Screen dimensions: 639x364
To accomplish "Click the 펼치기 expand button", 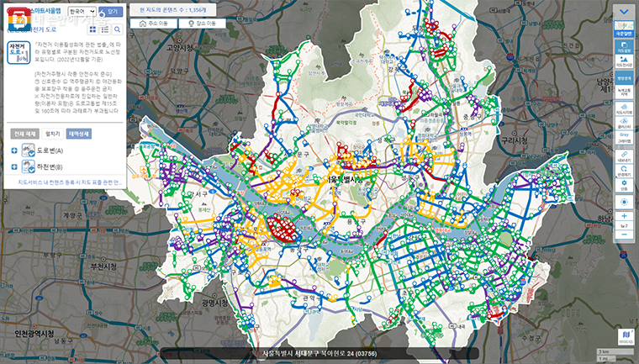I will tap(53, 134).
